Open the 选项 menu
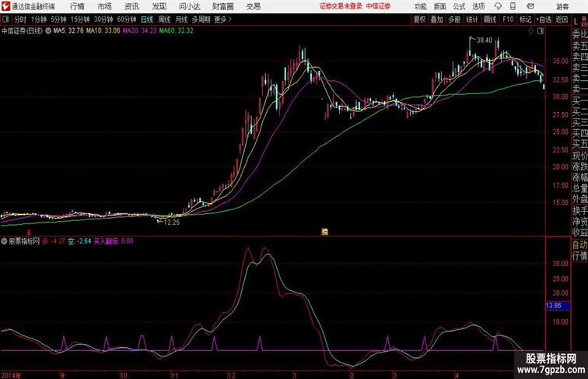The width and height of the screenshot is (588, 379). (x=478, y=7)
